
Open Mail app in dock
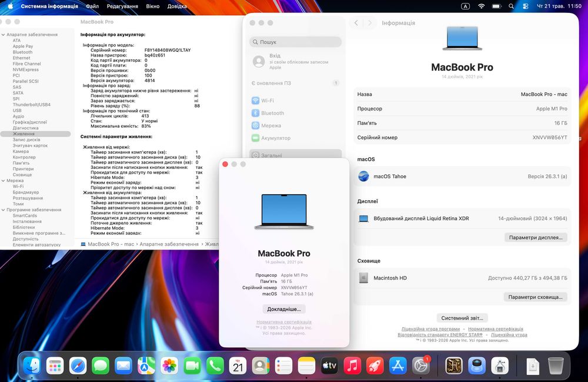123,365
